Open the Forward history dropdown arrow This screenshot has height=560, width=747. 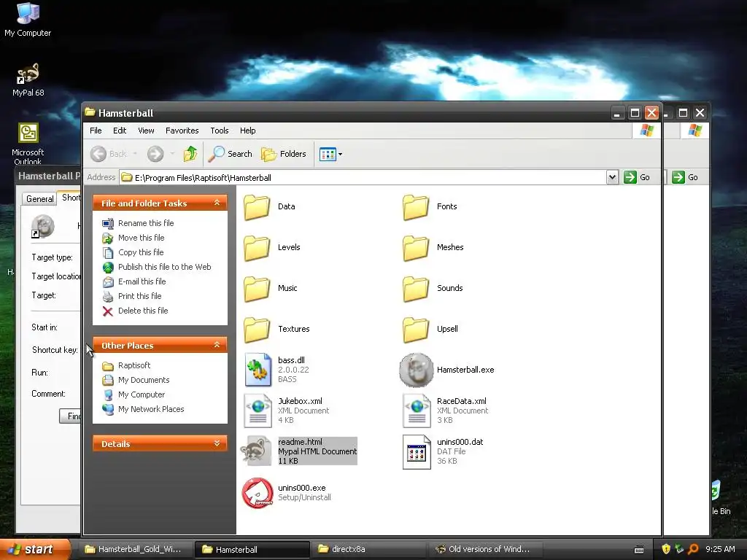pyautogui.click(x=172, y=154)
